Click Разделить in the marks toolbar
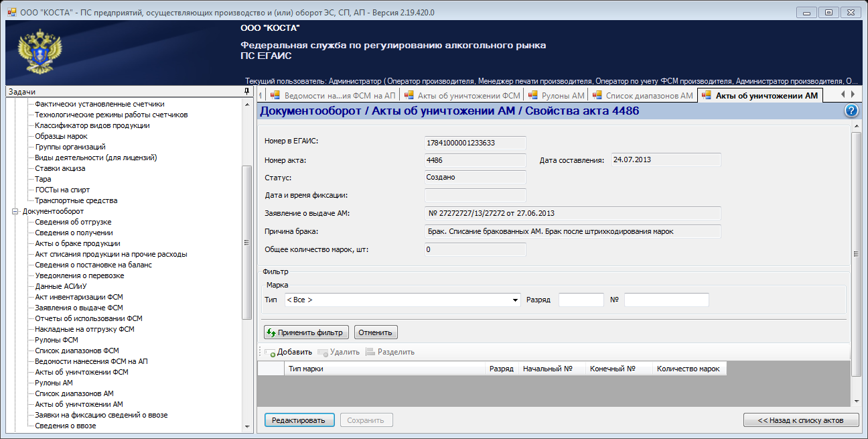Image resolution: width=868 pixels, height=439 pixels. (x=390, y=352)
